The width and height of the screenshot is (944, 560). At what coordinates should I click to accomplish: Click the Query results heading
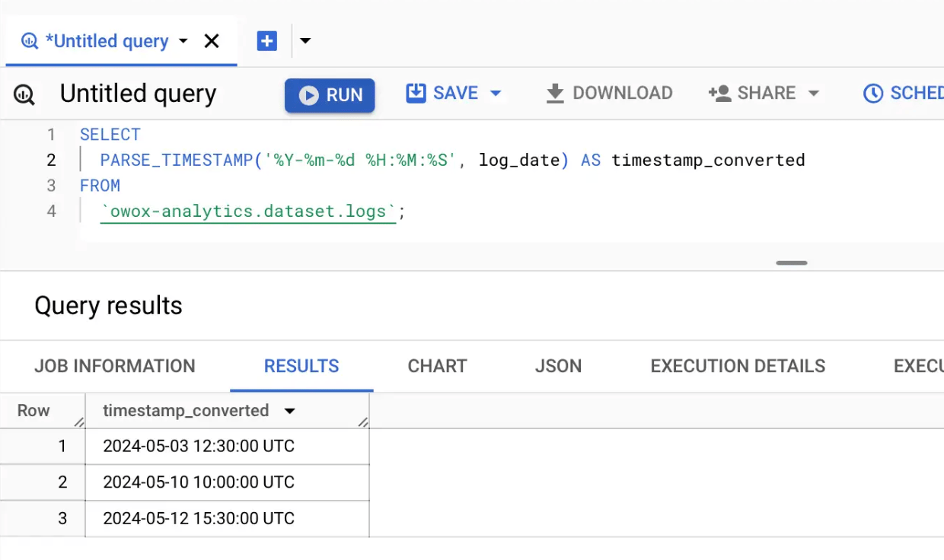click(x=109, y=306)
